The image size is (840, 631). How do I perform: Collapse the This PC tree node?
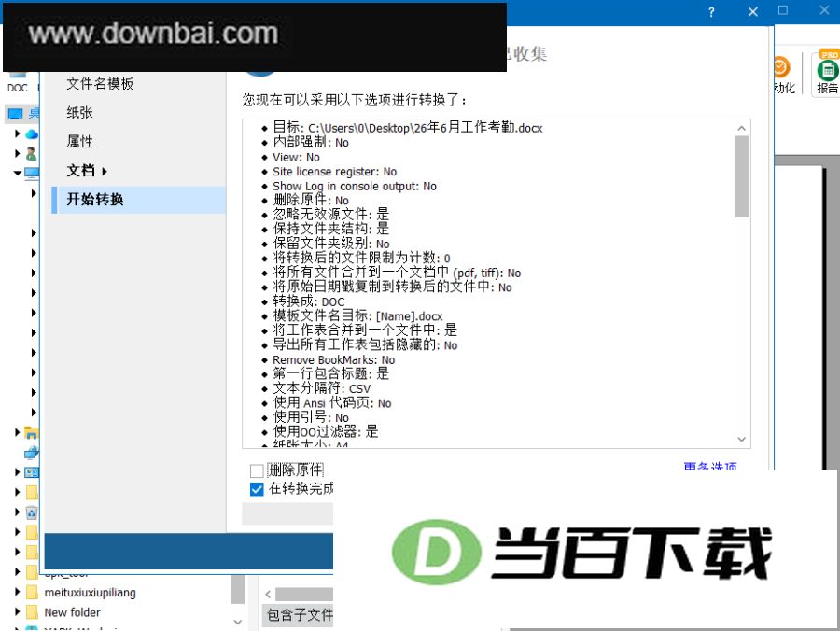pyautogui.click(x=17, y=173)
